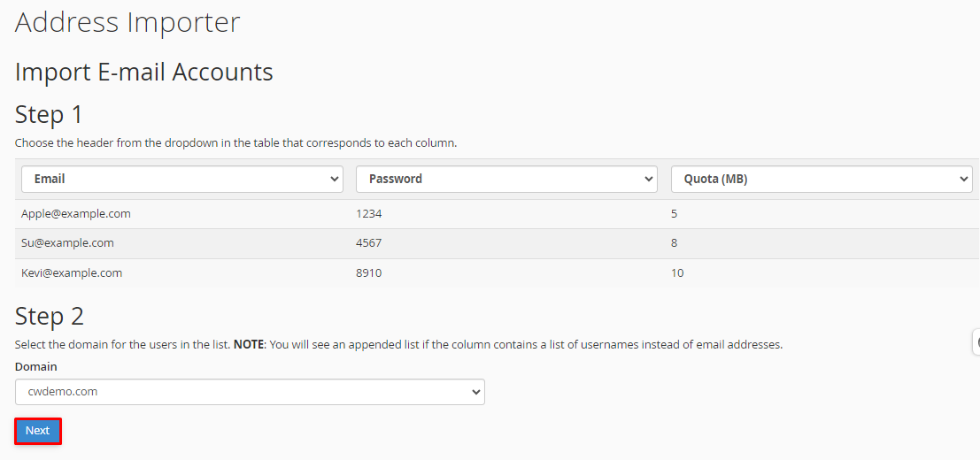Click the password value 1234

pos(369,213)
